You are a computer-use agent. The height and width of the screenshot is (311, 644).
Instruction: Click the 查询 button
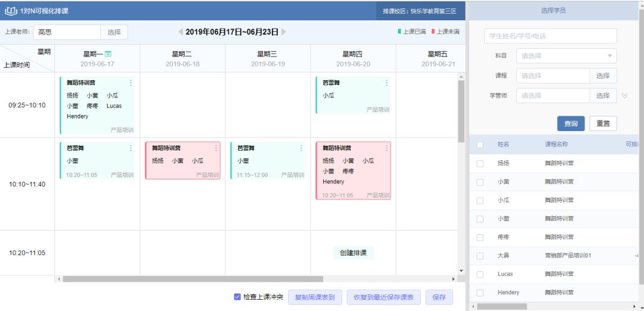click(571, 123)
